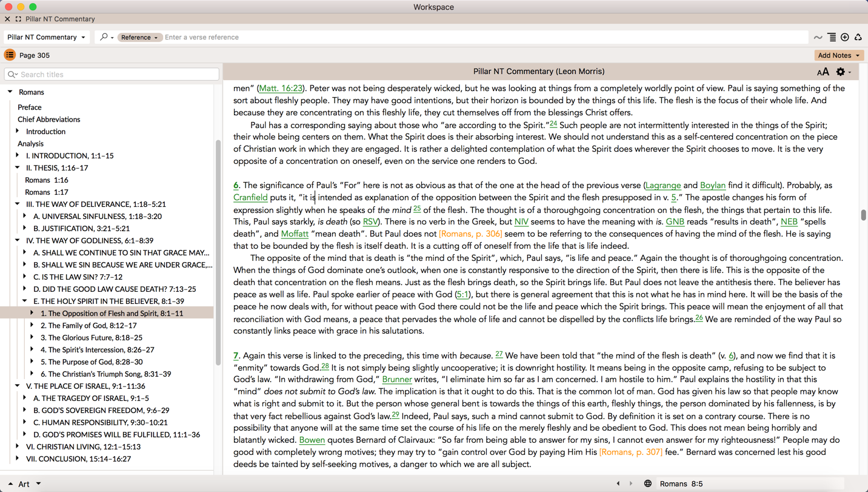
Task: Click the full-screen brackets icon by tab title
Action: click(18, 19)
